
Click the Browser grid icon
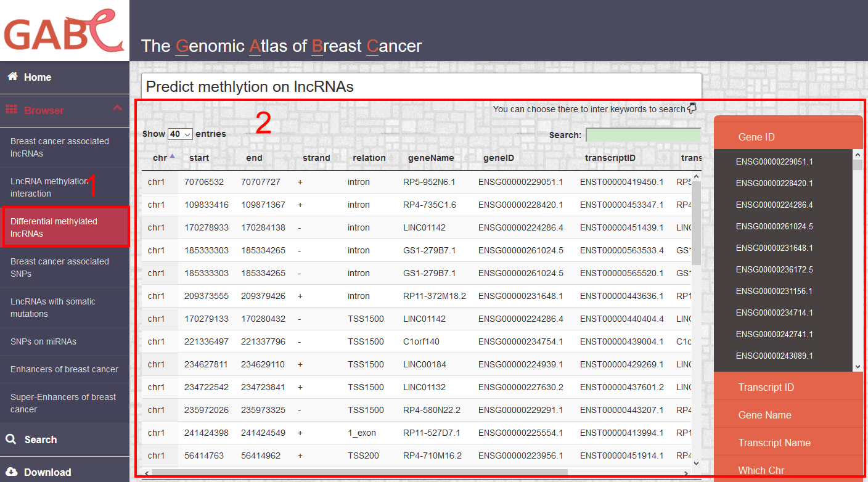click(11, 110)
